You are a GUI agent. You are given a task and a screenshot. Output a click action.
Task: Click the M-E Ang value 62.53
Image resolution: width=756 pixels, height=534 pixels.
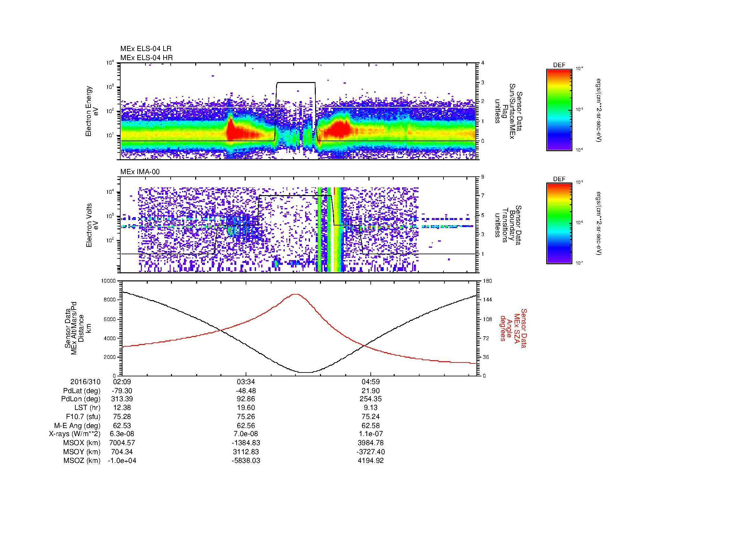(122, 425)
